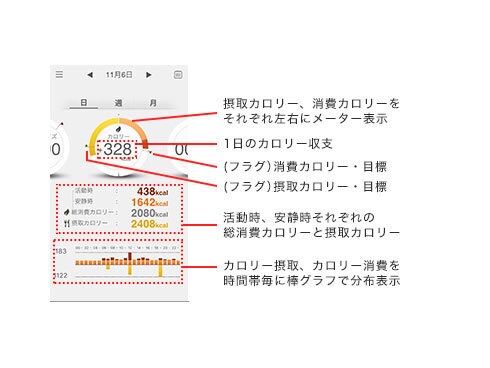Switch to the 日 (day) tab
490x368 pixels.
pyautogui.click(x=84, y=103)
